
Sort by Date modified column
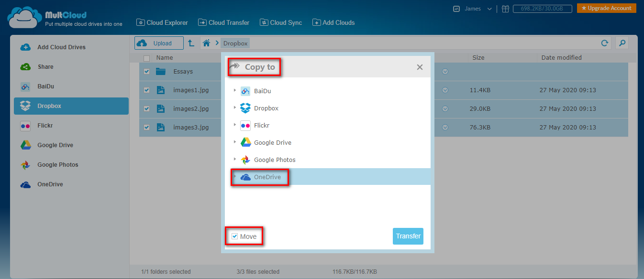click(x=562, y=58)
